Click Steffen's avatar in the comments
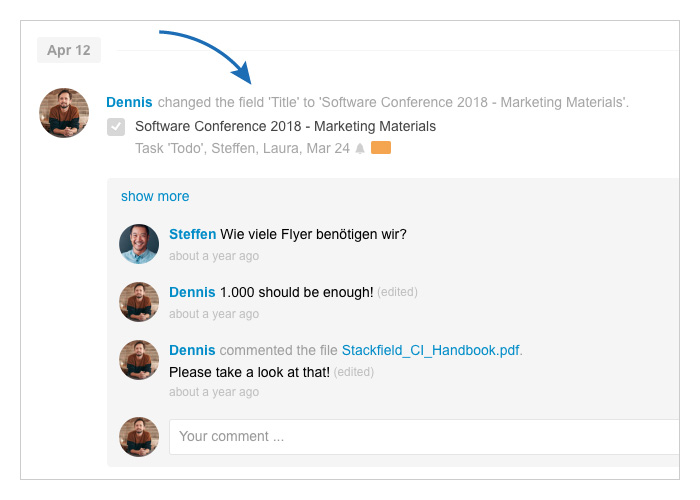The image size is (700, 500). pyautogui.click(x=139, y=244)
